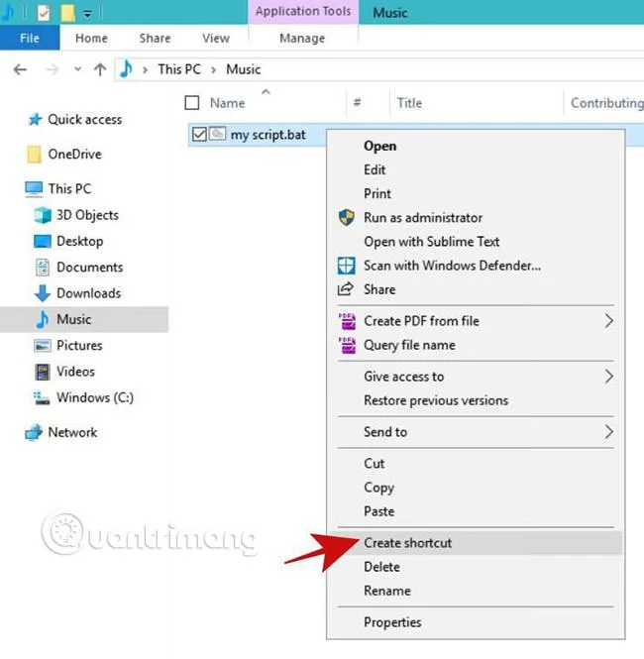The width and height of the screenshot is (644, 659).
Task: Sort by the Title column header
Action: tap(409, 103)
